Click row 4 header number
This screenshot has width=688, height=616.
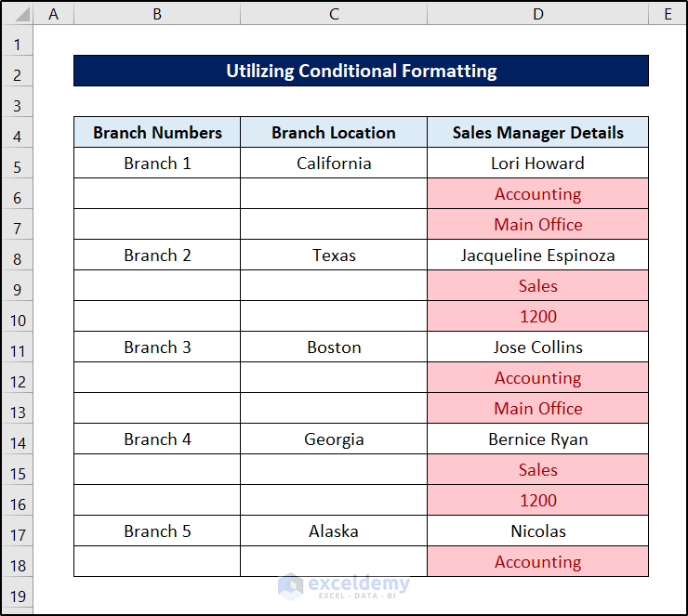tap(17, 133)
